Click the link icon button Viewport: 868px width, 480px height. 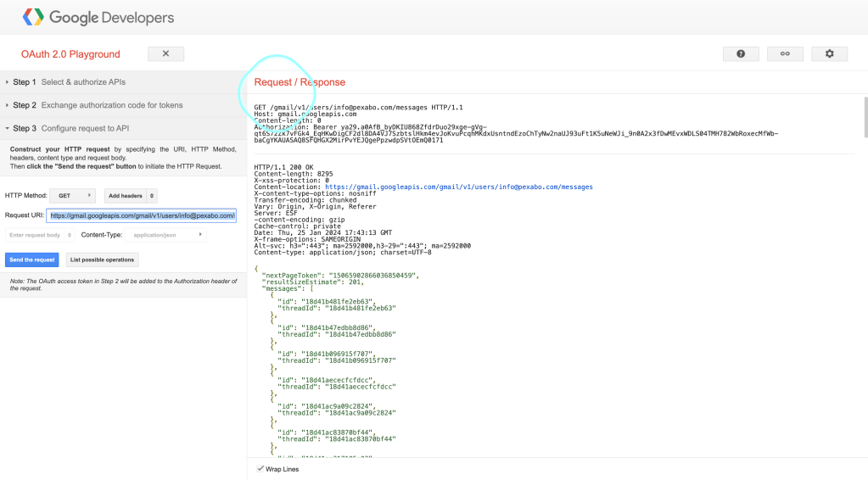(x=785, y=53)
